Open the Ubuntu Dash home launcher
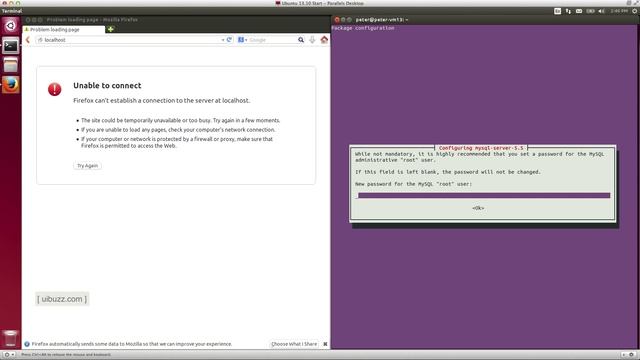This screenshot has height=360, width=640. point(11,26)
